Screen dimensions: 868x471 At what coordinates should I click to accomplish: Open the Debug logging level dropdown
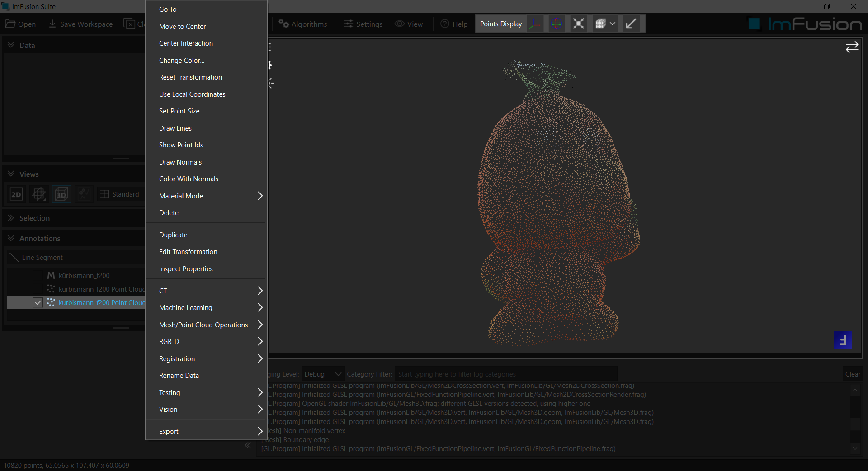point(323,374)
